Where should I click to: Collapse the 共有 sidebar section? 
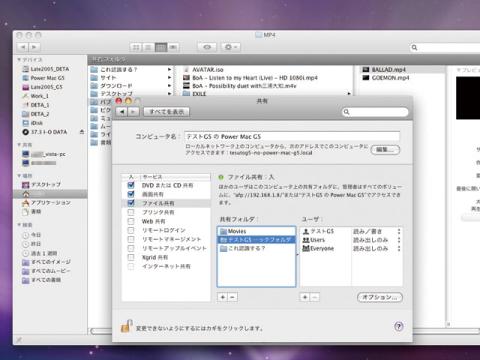19,145
